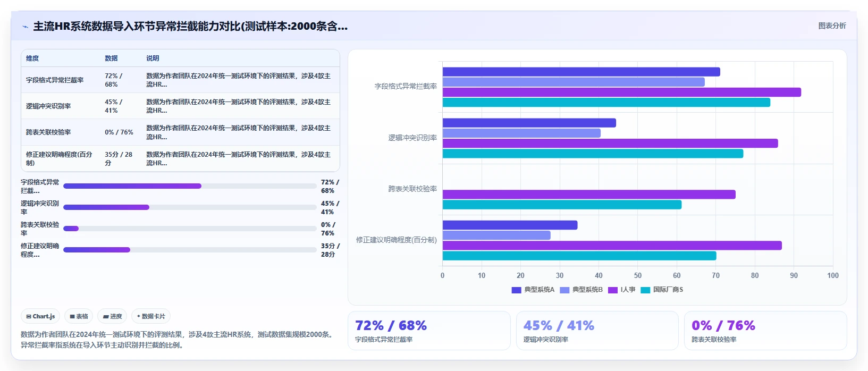The width and height of the screenshot is (868, 371).
Task: Click 典型系统B bar for 修正建议明确程度
Action: pyautogui.click(x=496, y=235)
